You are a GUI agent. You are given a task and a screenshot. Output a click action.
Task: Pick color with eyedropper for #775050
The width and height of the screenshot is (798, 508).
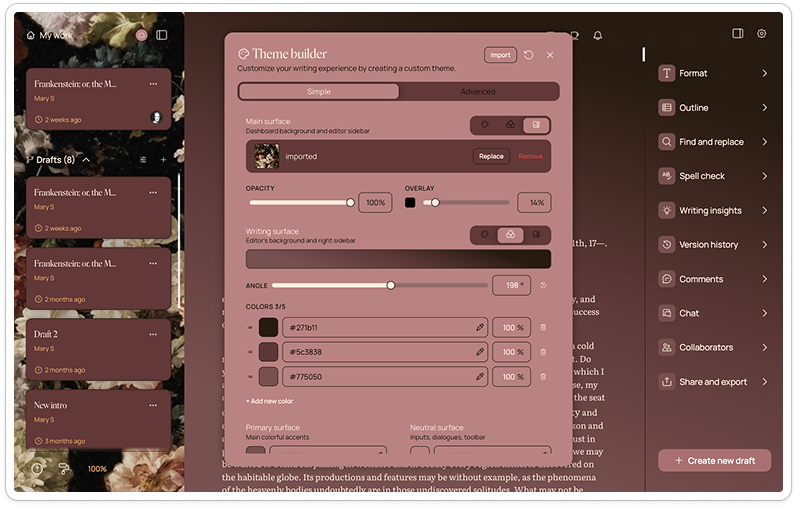coord(479,377)
